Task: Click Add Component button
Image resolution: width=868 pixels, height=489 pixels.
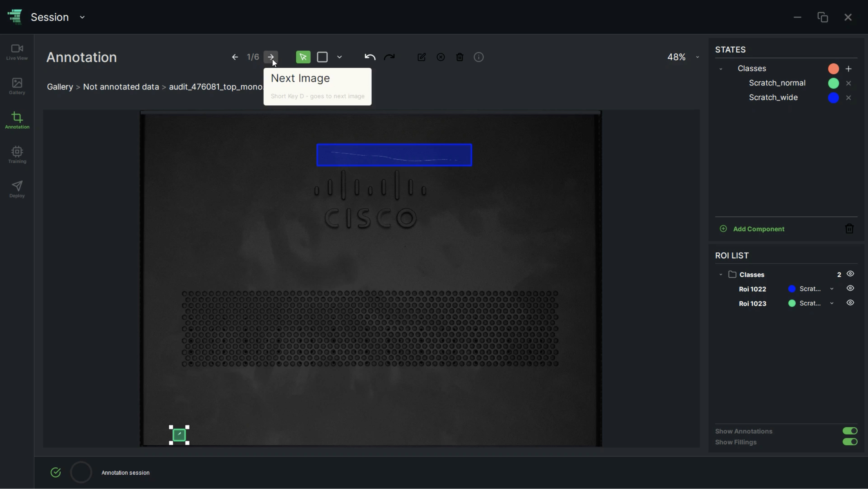Action: 752,229
